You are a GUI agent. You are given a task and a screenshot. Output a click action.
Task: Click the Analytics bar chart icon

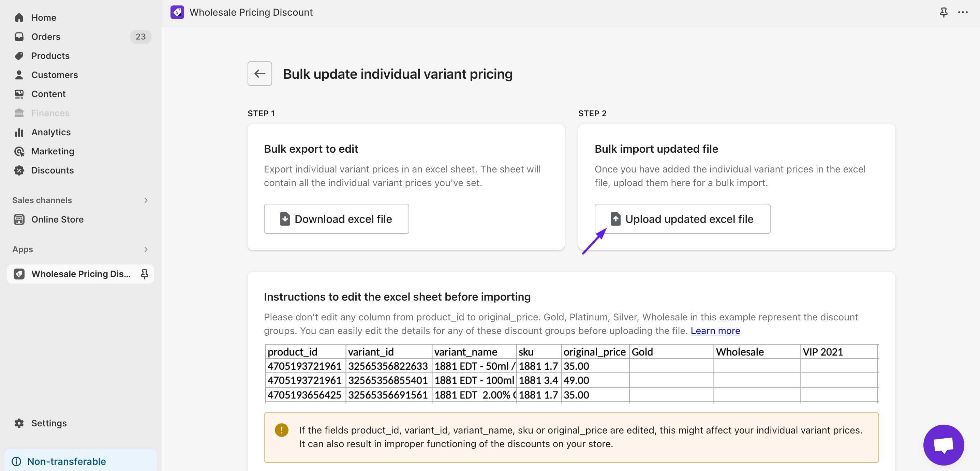[x=19, y=132]
